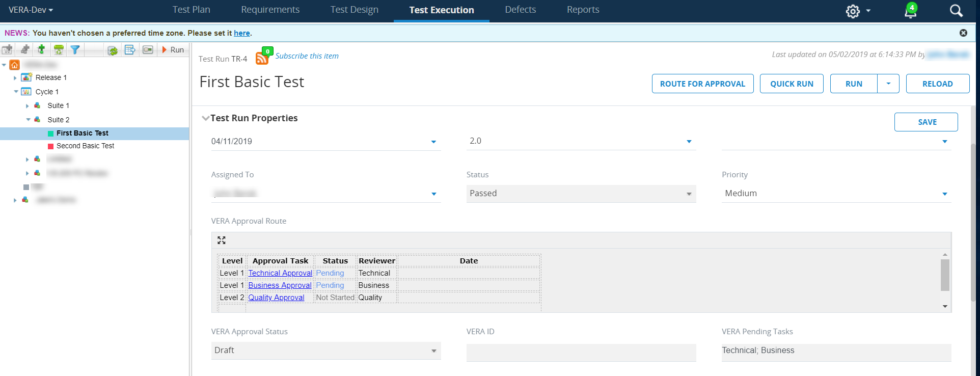Screen dimensions: 980x376
Task: Close the news notification banner
Action: click(963, 33)
